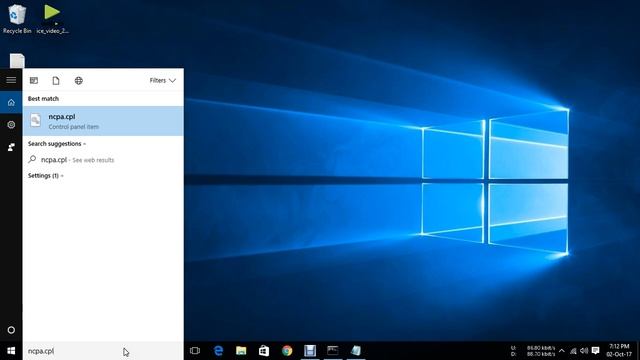Open ncpa.cpl Control panel item result
Image resolution: width=640 pixels, height=360 pixels.
[103, 121]
